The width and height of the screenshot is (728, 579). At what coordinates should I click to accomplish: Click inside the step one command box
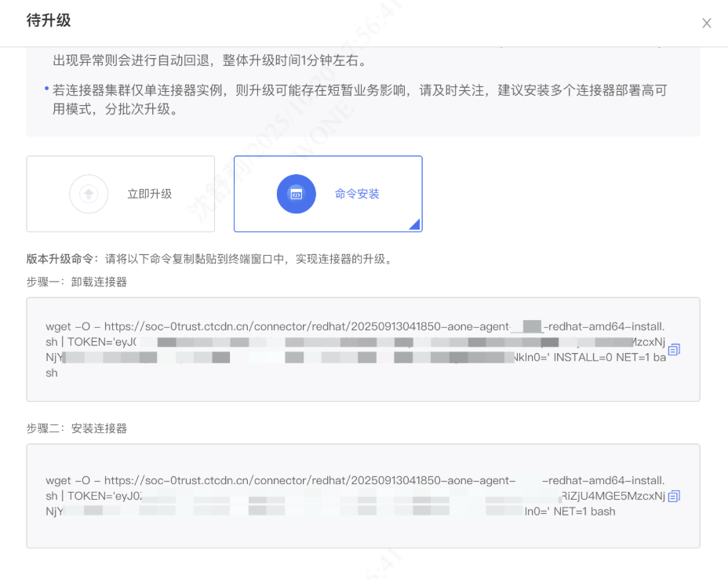pos(362,388)
